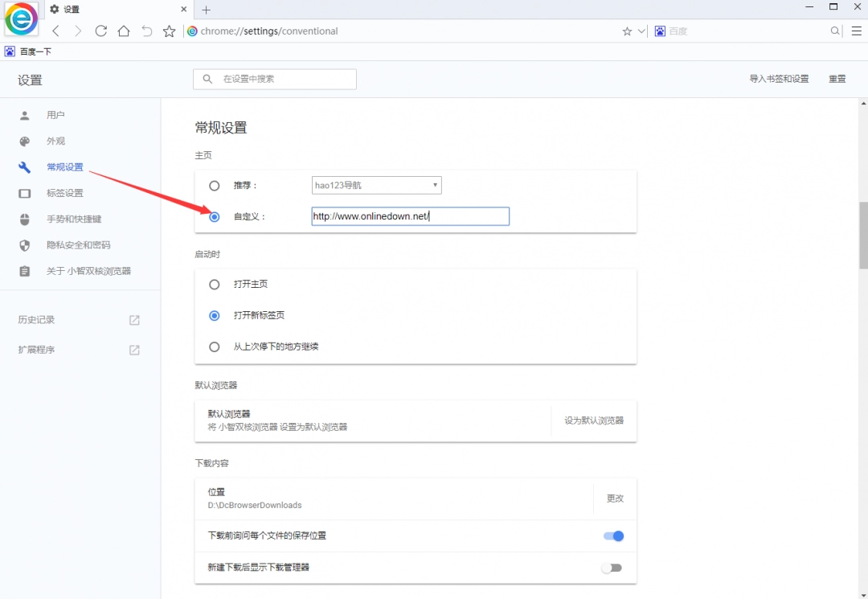Open the address bar star dropdown arrow

click(x=639, y=31)
